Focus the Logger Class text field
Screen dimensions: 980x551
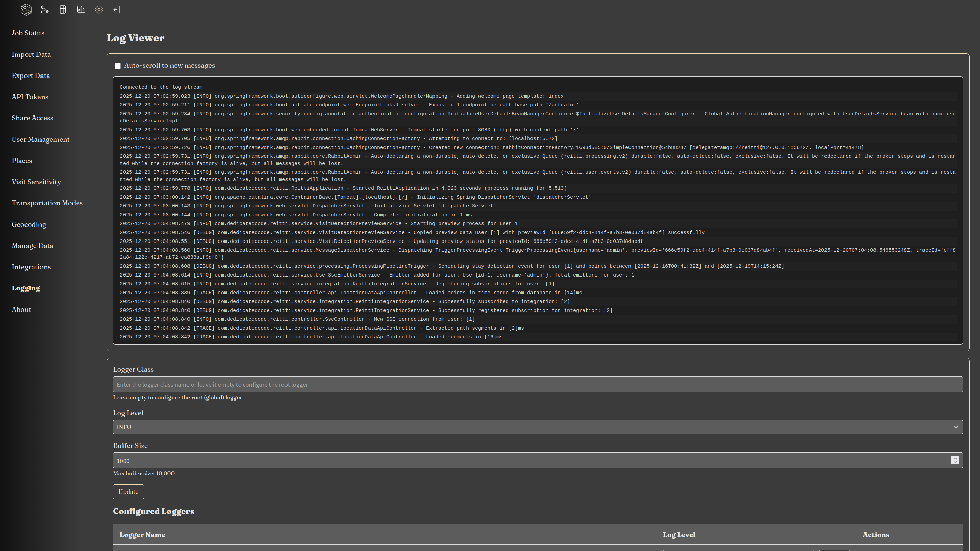click(x=537, y=384)
